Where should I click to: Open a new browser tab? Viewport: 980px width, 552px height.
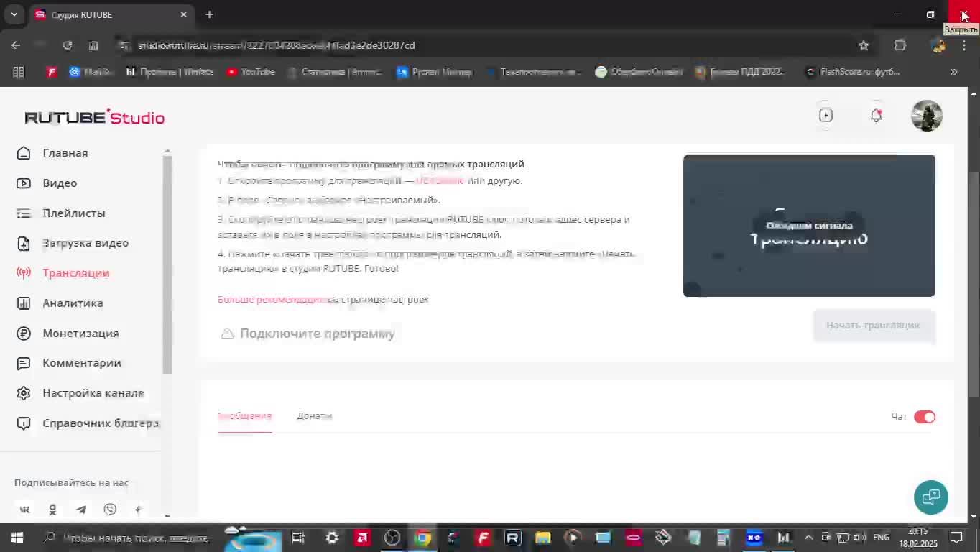click(x=209, y=14)
